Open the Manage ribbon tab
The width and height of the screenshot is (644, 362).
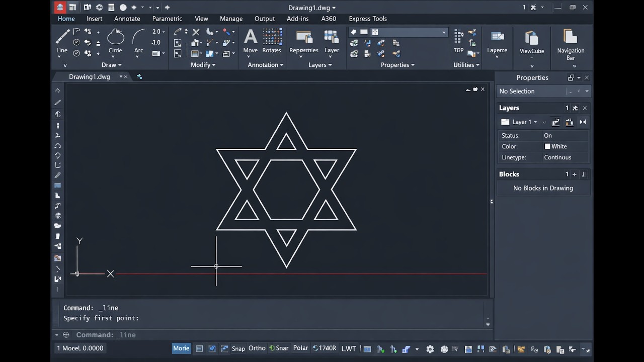click(231, 19)
